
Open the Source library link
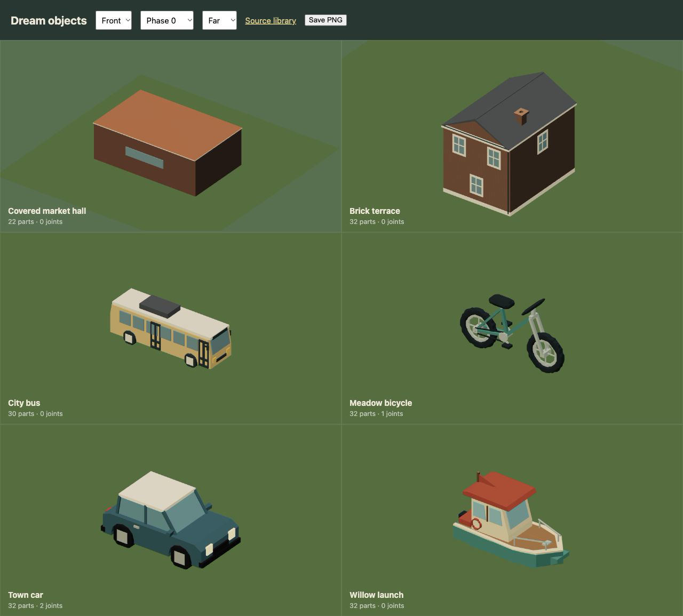[271, 20]
